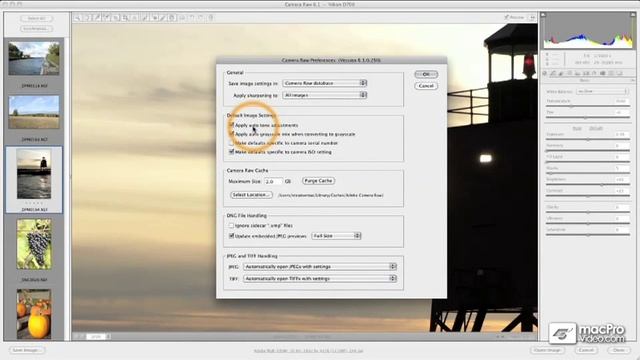Viewport: 640px width, 360px height.
Task: Open the Basic panel flyout menu
Action: [x=633, y=80]
